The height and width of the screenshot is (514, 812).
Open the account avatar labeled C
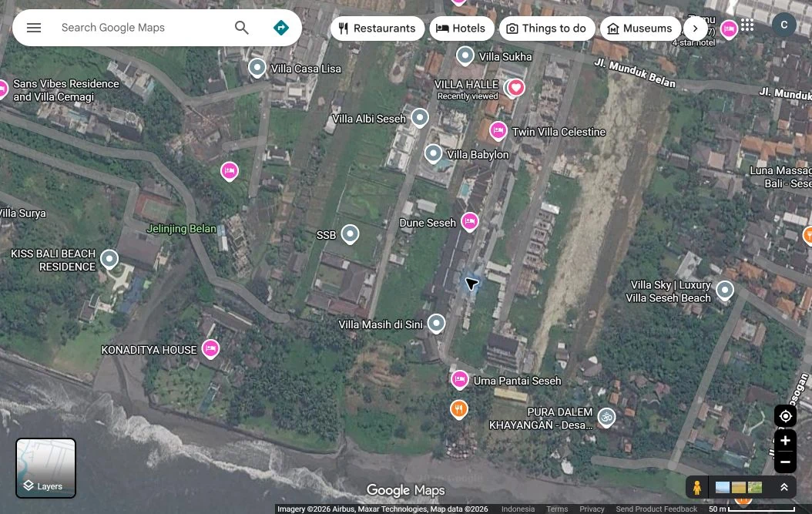coord(784,25)
